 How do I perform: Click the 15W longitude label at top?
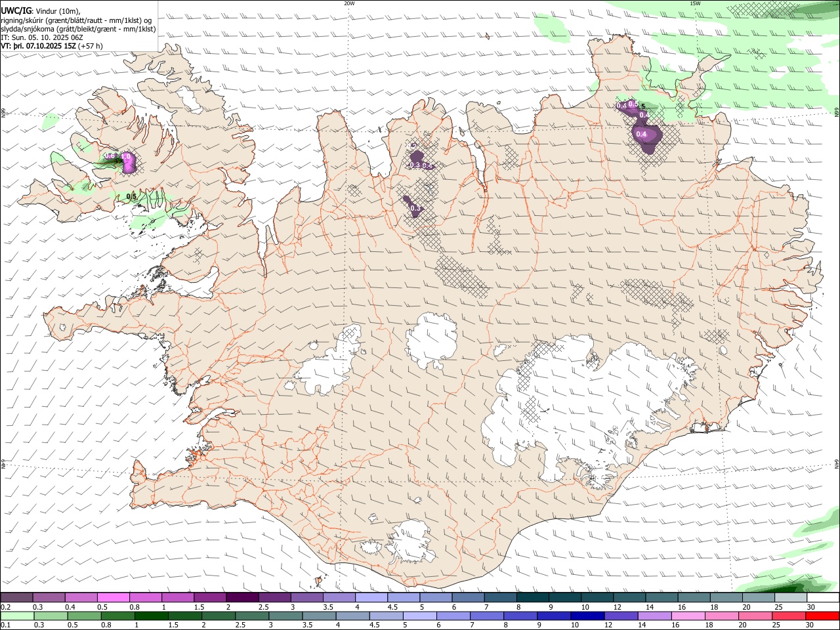click(695, 3)
